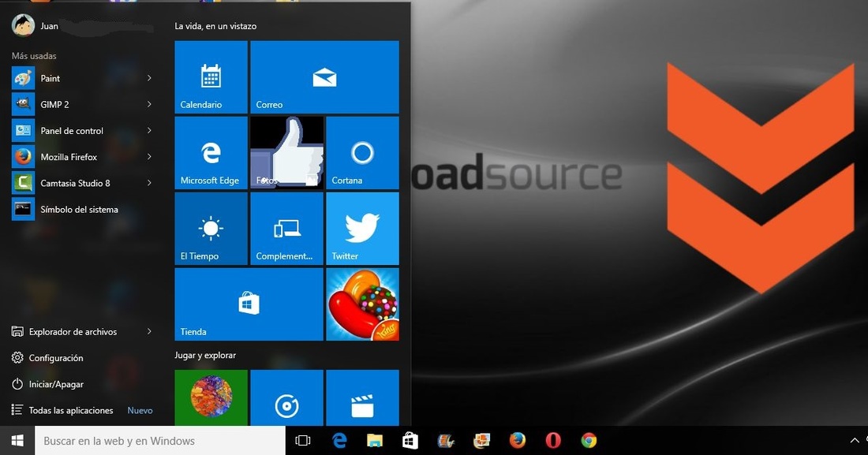
Task: Open the Fotos tile with thumbs-up
Action: pos(286,153)
